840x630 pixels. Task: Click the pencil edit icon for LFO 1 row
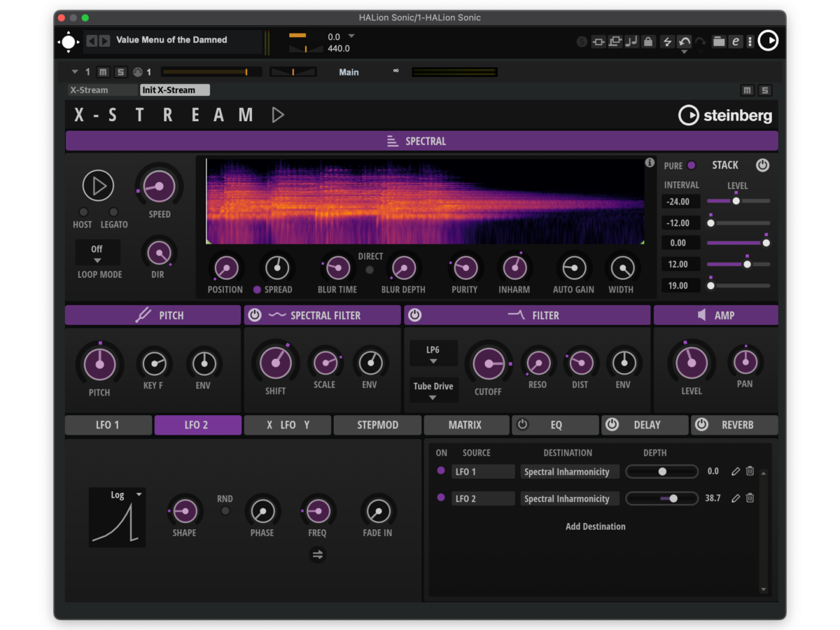point(736,472)
